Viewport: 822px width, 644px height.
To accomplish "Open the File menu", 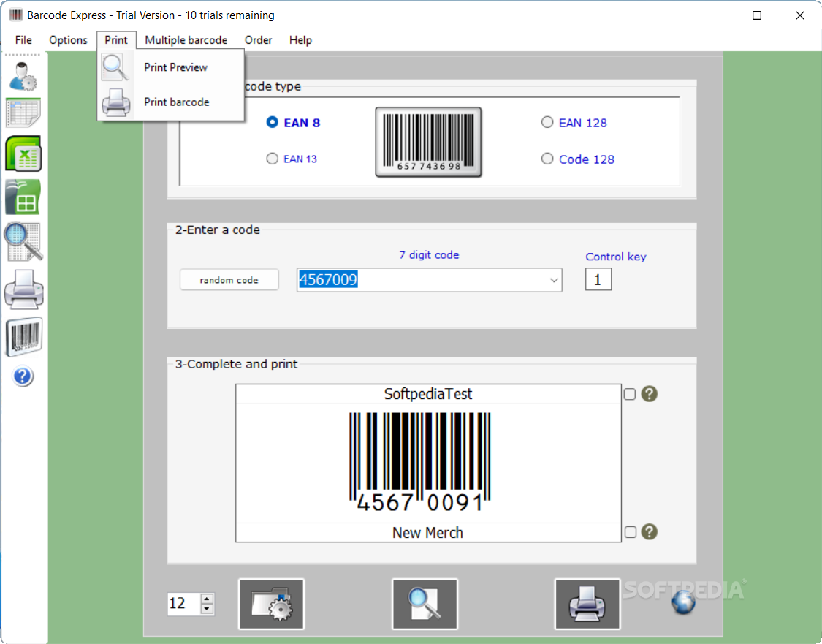I will click(x=23, y=40).
